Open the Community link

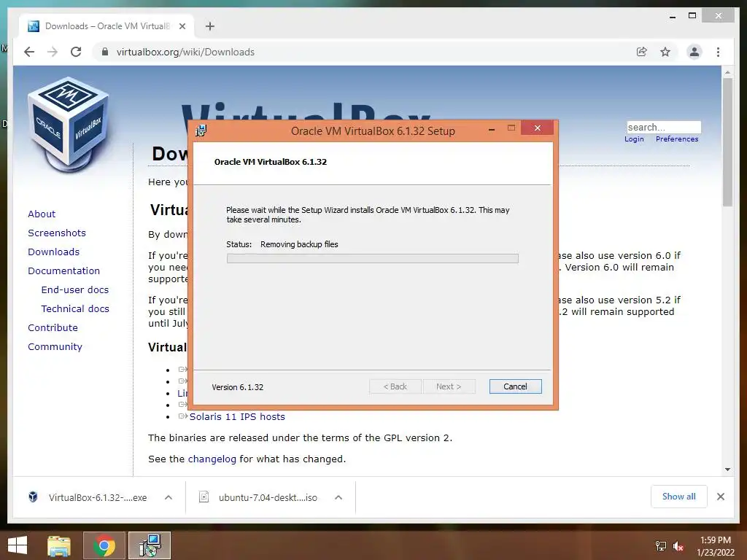tap(55, 347)
